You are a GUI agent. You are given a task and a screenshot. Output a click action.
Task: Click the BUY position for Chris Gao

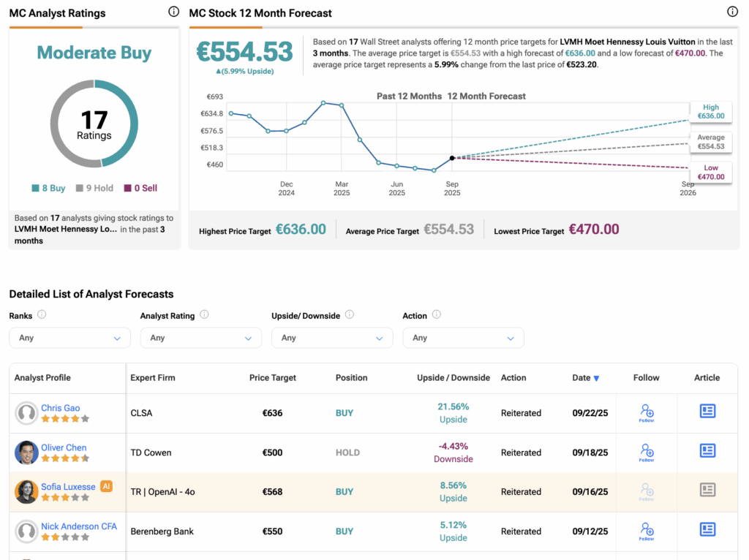(345, 413)
